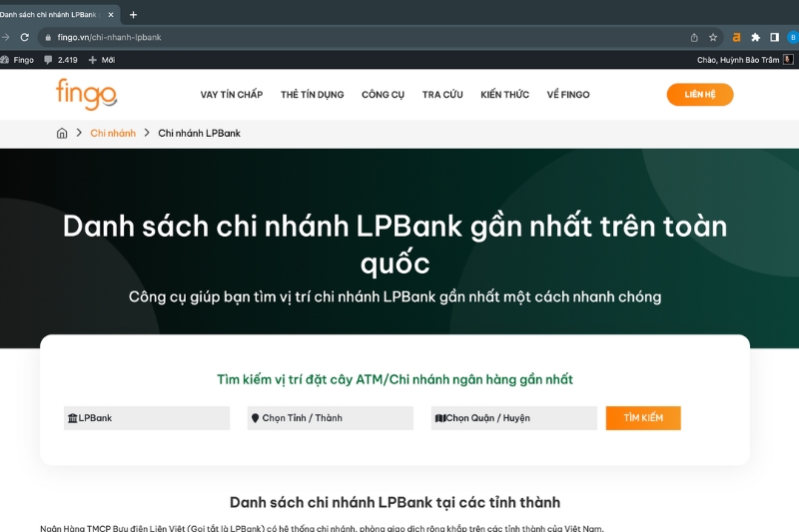799x532 pixels.
Task: Click the lock icon in address bar
Action: click(x=48, y=37)
